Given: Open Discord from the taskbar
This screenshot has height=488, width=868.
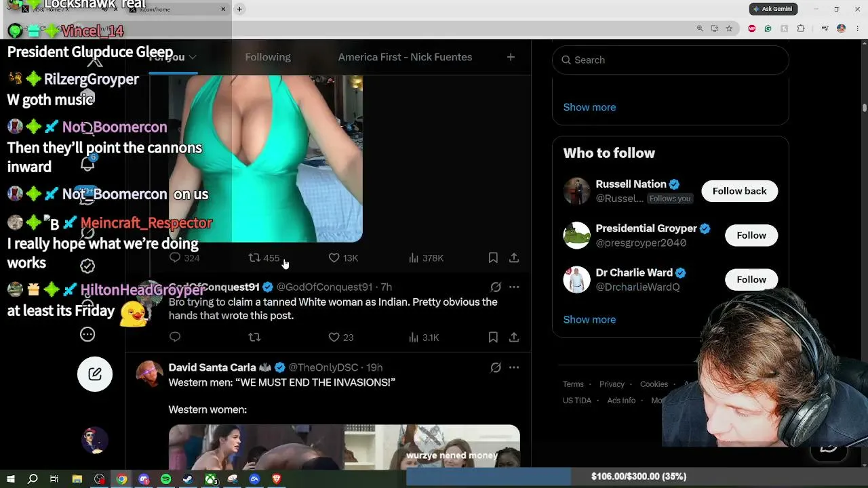Looking at the screenshot, I should coord(144,479).
